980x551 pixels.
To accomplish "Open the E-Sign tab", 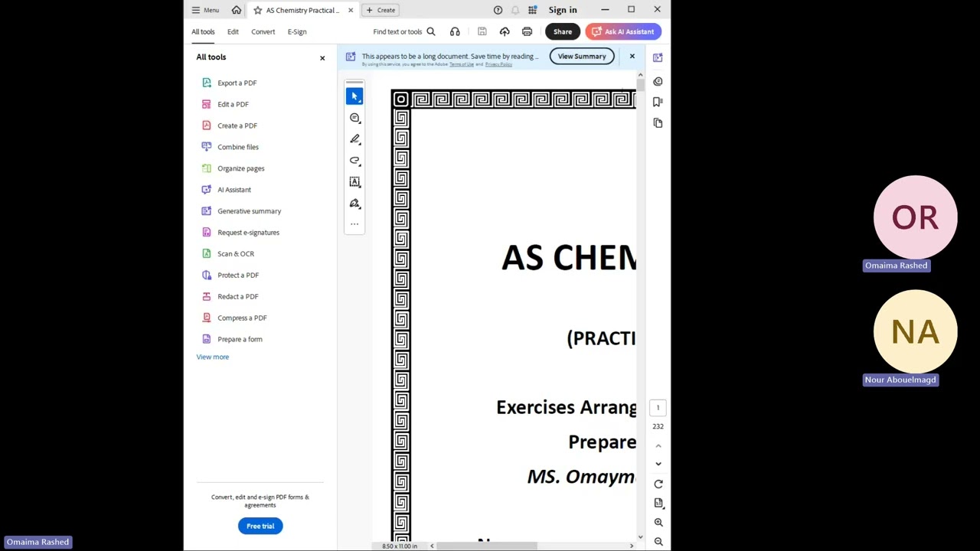I will tap(297, 31).
